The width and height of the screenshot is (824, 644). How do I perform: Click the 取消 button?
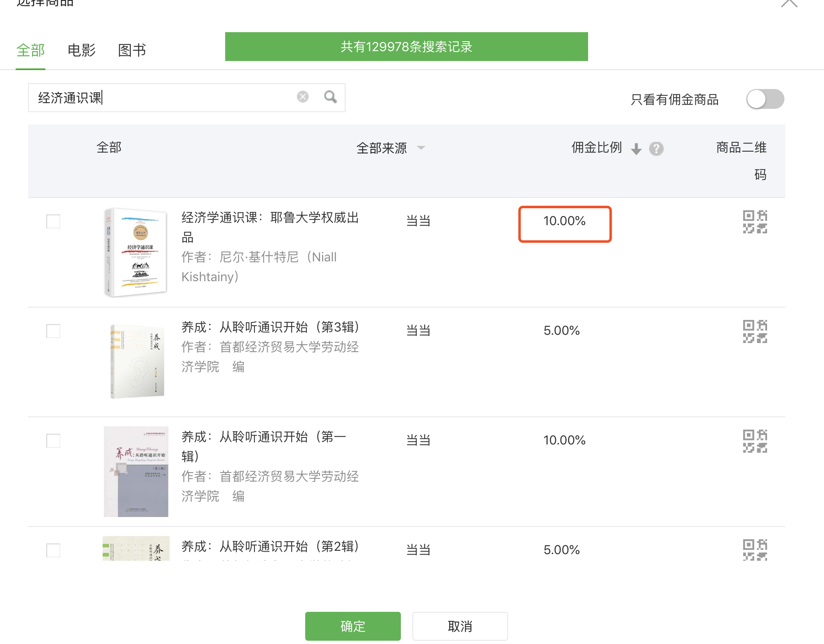coord(460,626)
